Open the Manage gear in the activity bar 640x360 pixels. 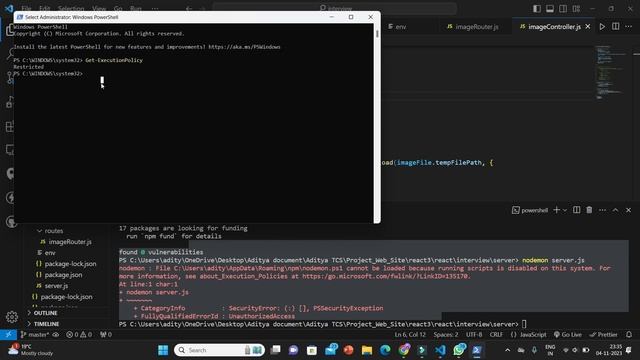pyautogui.click(x=11, y=317)
